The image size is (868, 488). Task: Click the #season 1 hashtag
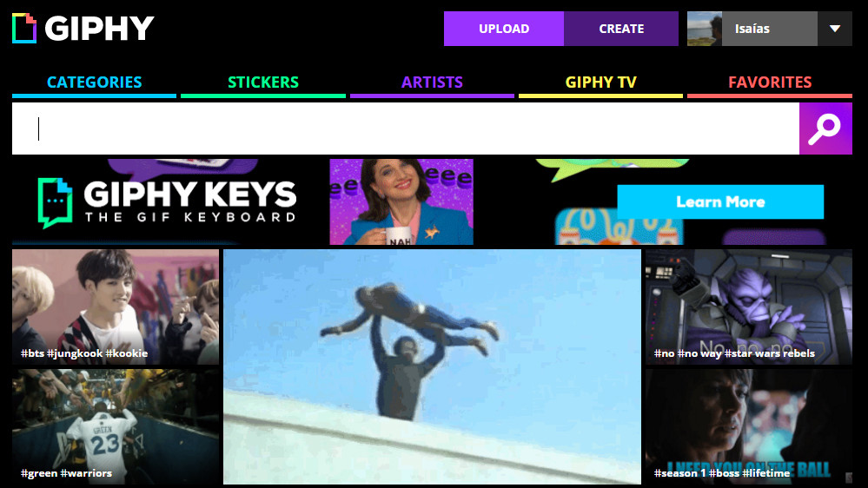tap(679, 473)
